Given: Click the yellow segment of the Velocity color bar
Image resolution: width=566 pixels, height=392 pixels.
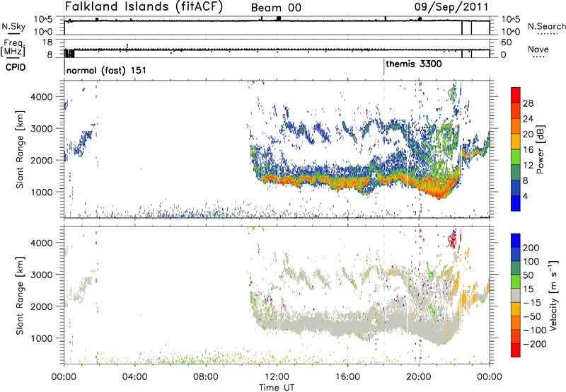Looking at the screenshot, I should tap(516, 309).
